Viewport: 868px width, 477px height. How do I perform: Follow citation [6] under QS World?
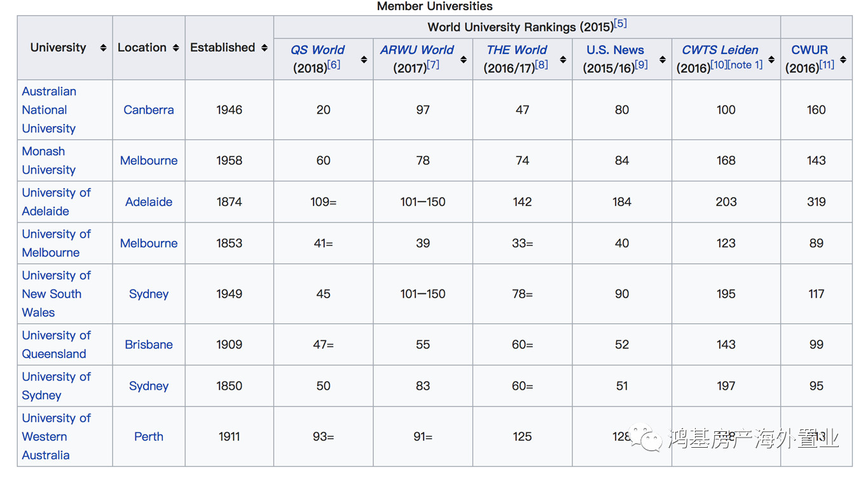(x=334, y=65)
